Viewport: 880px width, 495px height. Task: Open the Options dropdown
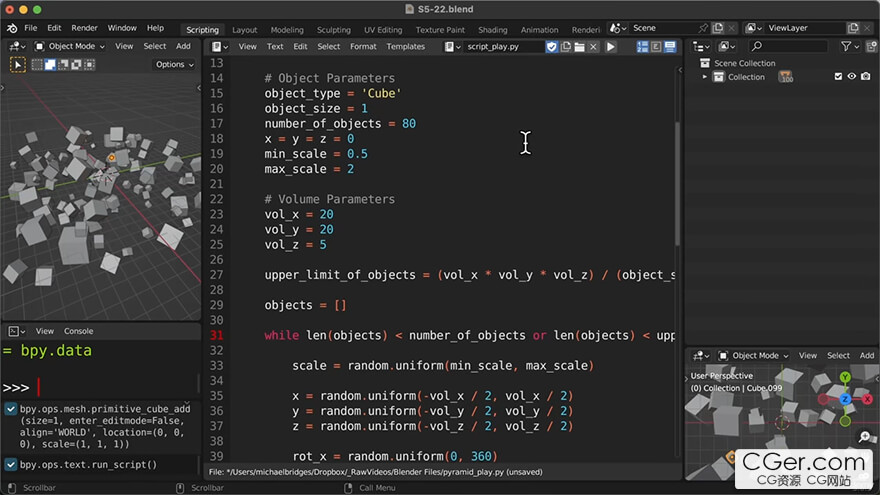[x=175, y=65]
